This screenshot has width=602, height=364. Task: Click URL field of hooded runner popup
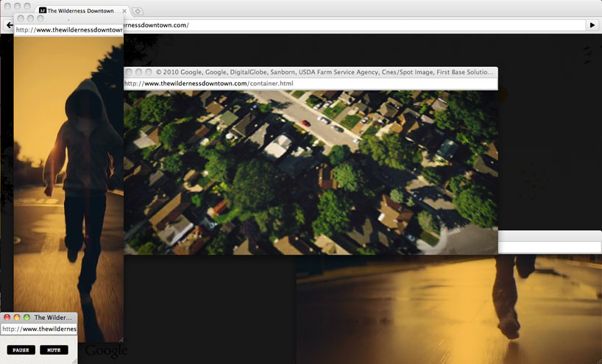[x=68, y=30]
